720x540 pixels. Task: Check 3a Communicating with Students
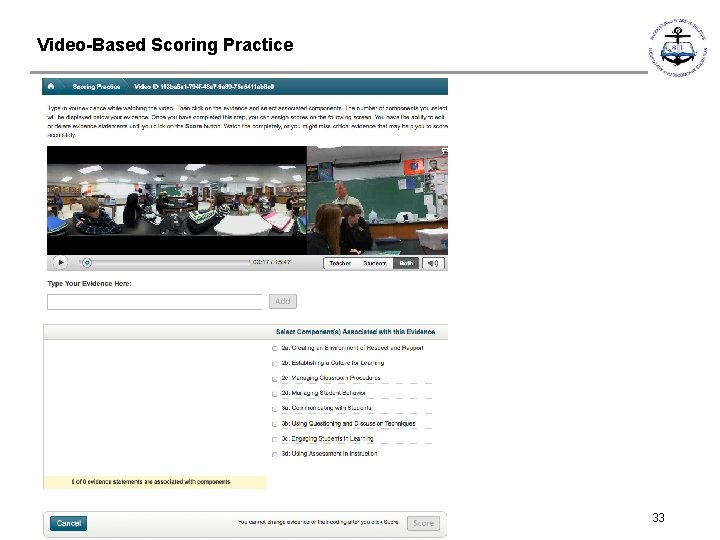275,409
